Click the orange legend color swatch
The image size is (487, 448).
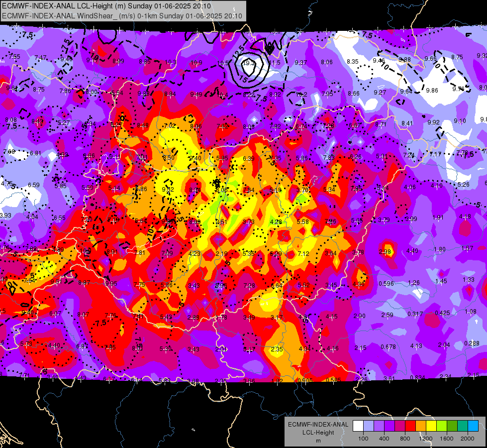click(x=421, y=426)
